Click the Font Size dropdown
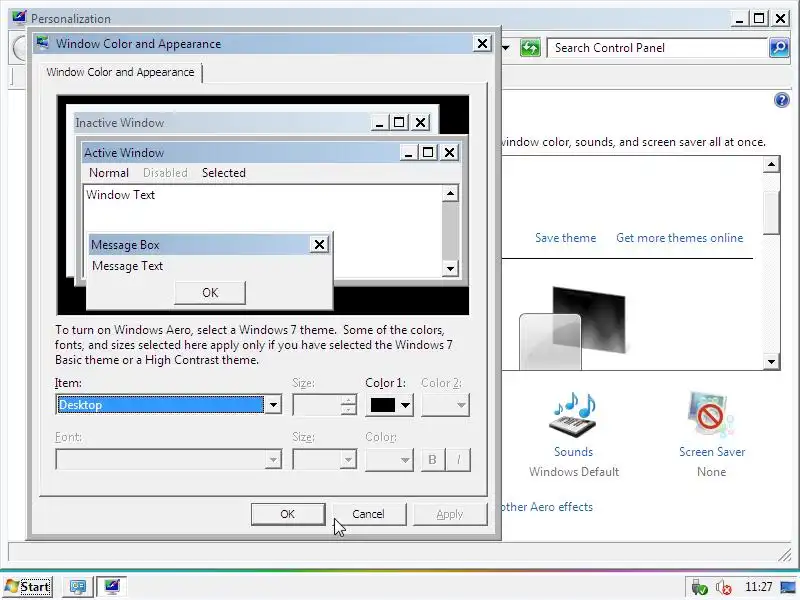Image resolution: width=800 pixels, height=600 pixels. pos(324,459)
